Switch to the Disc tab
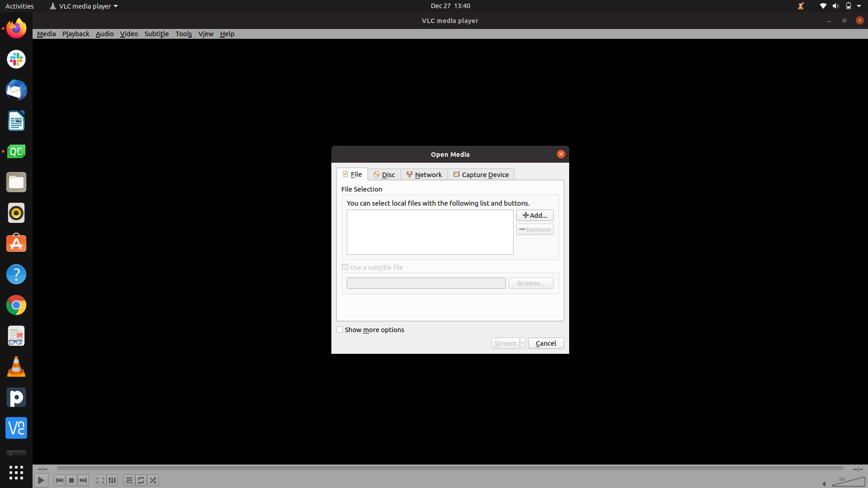The height and width of the screenshot is (488, 868). click(384, 175)
